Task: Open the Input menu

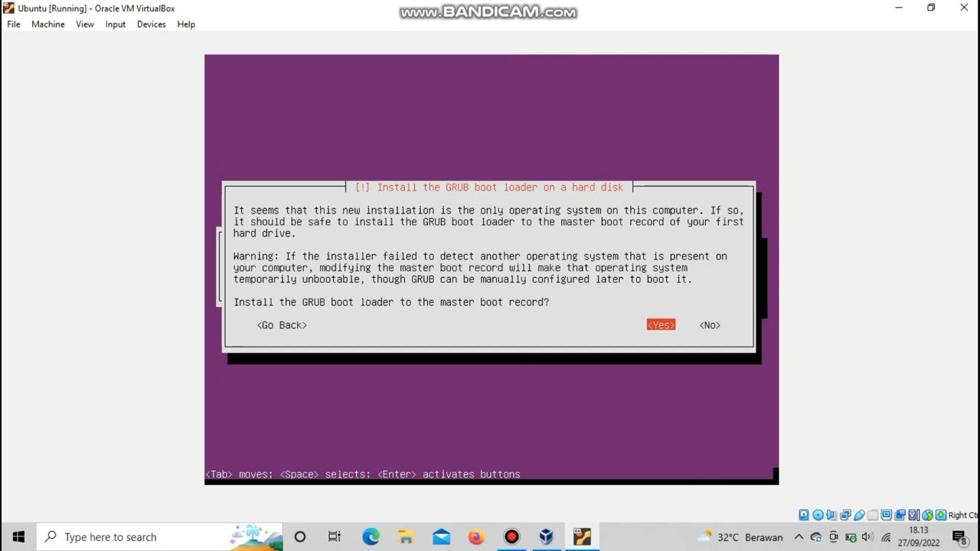Action: click(116, 24)
